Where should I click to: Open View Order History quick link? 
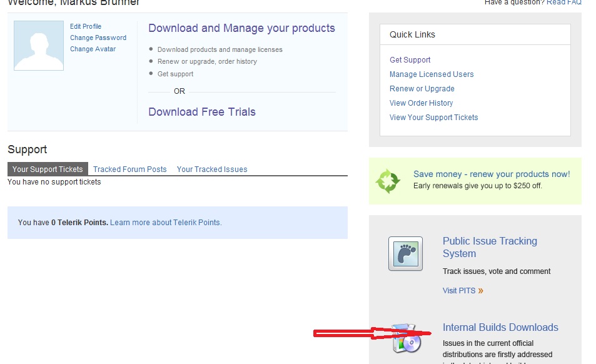[421, 103]
